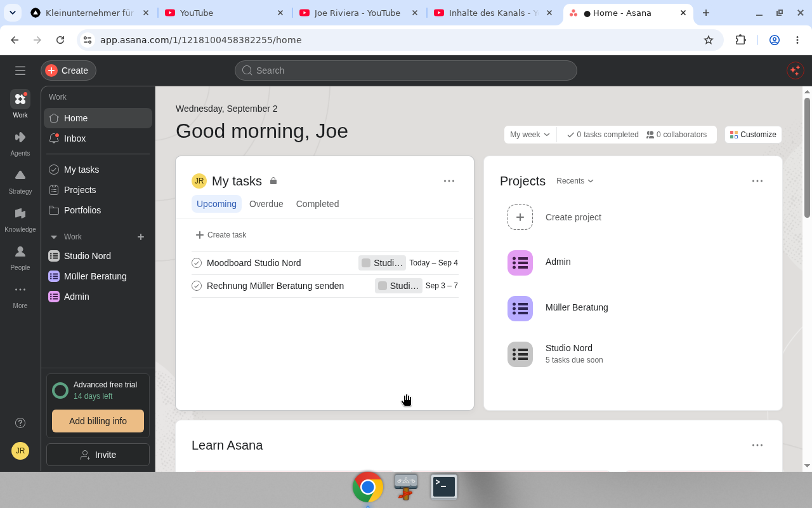Open the People section icon
The width and height of the screenshot is (812, 508).
pos(20,257)
